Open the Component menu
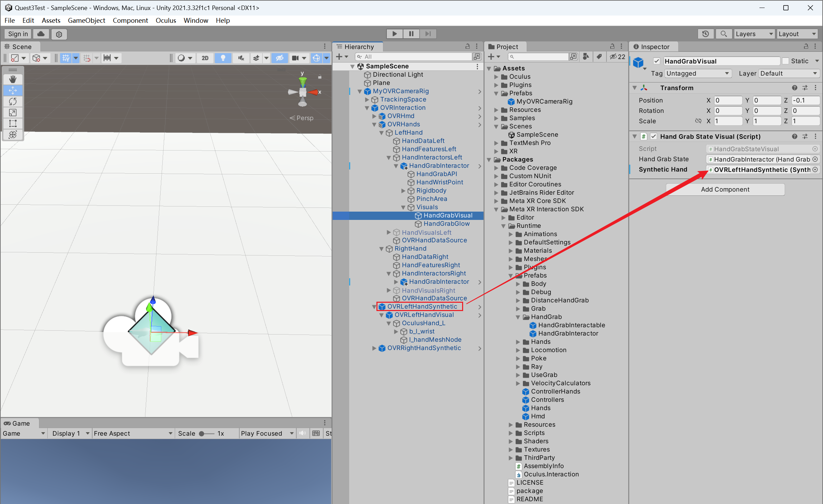The image size is (823, 504). [x=130, y=20]
